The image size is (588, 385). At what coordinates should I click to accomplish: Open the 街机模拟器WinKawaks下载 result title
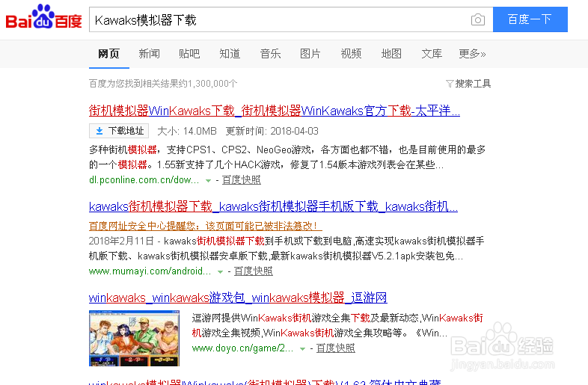[274, 111]
